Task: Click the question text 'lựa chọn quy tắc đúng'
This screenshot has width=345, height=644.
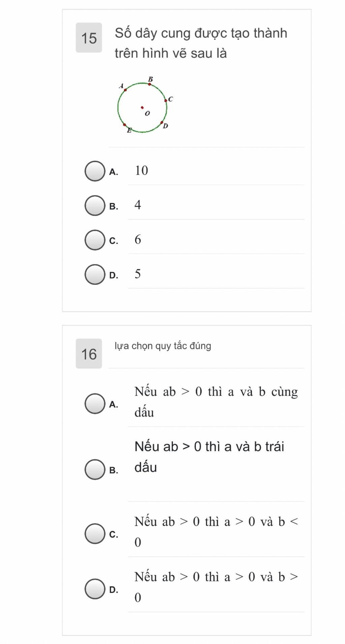Action: (x=163, y=346)
